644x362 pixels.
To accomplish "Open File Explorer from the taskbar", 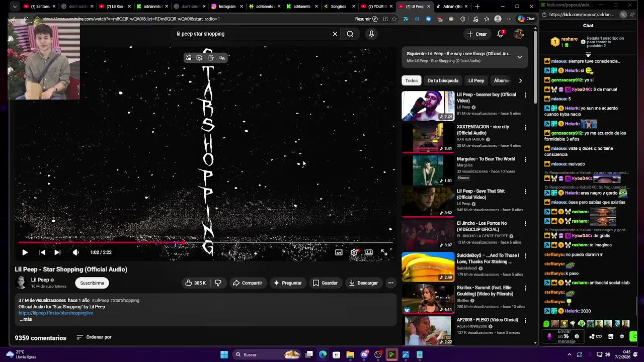I will (350, 354).
